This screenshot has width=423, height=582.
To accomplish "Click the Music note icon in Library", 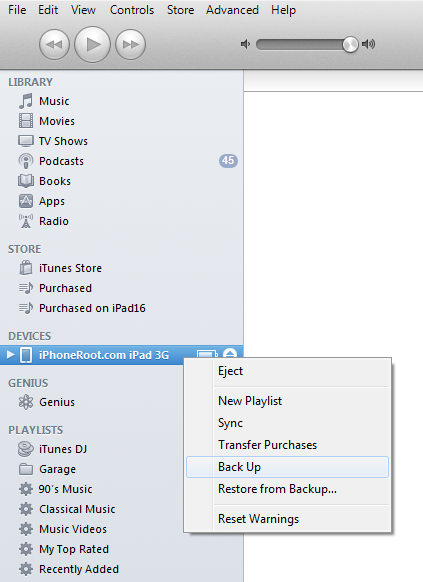I will pyautogui.click(x=26, y=101).
